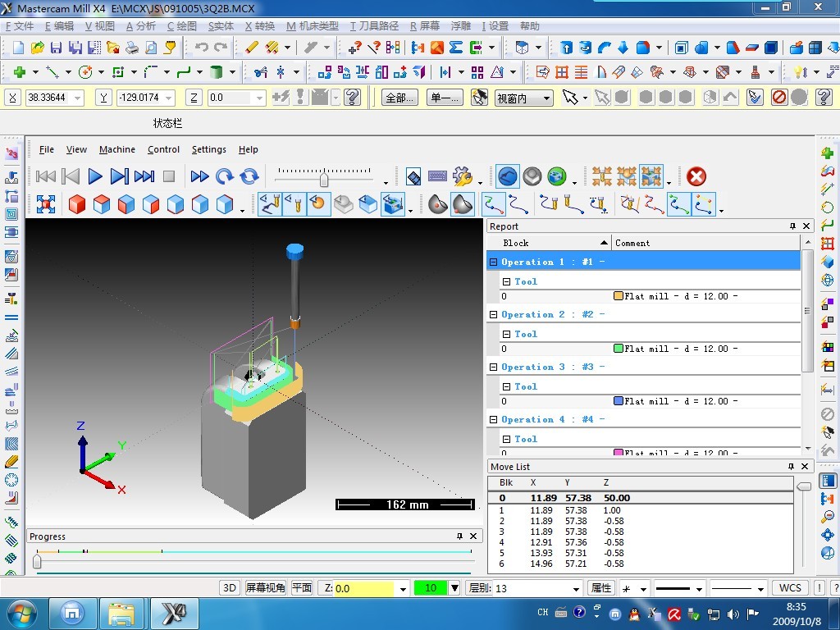Image resolution: width=840 pixels, height=630 pixels.
Task: Click the redo arrow icon
Action: (221, 48)
